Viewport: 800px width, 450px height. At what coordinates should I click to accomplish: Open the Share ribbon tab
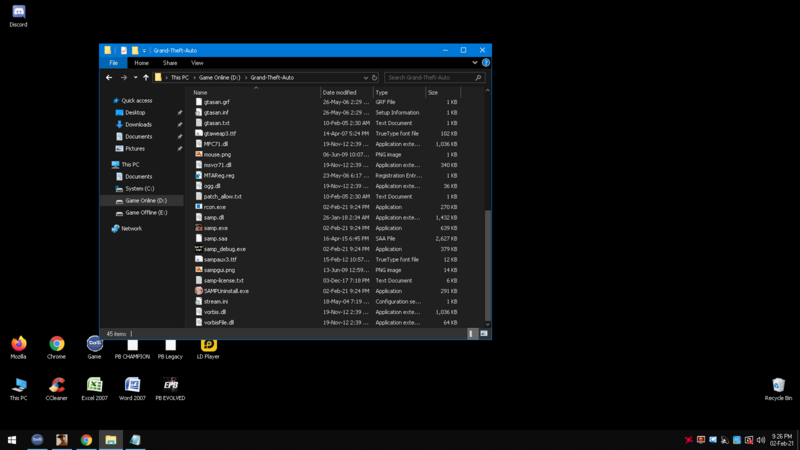pyautogui.click(x=170, y=63)
